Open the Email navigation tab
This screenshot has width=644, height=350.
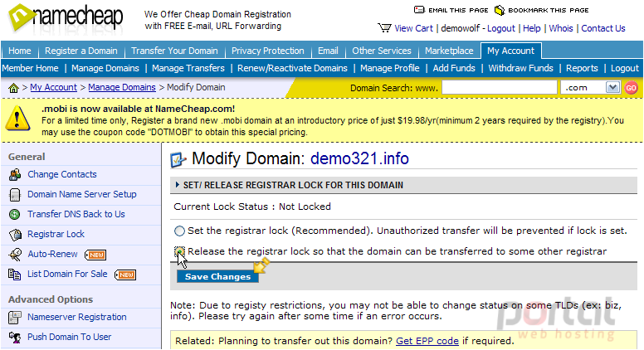(x=328, y=51)
